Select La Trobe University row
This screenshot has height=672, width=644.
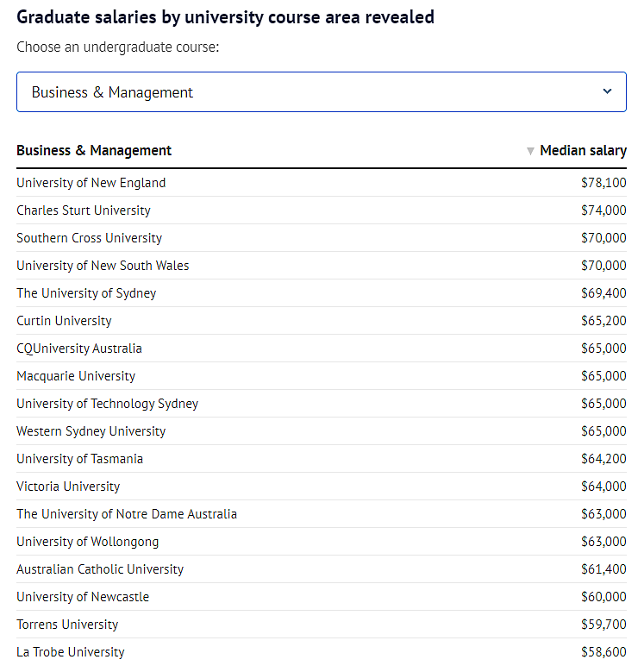[x=322, y=652]
